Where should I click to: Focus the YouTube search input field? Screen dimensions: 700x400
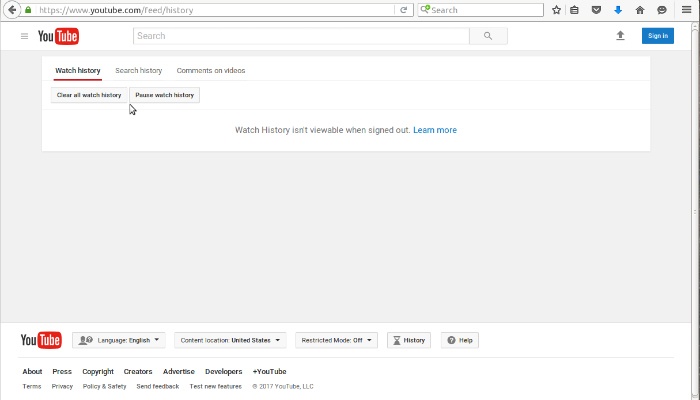click(301, 36)
